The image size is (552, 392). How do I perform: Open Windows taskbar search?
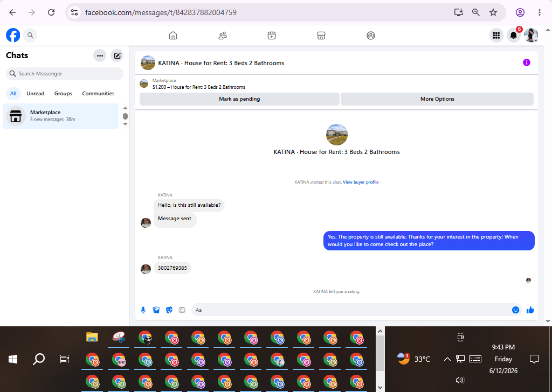coord(39,359)
